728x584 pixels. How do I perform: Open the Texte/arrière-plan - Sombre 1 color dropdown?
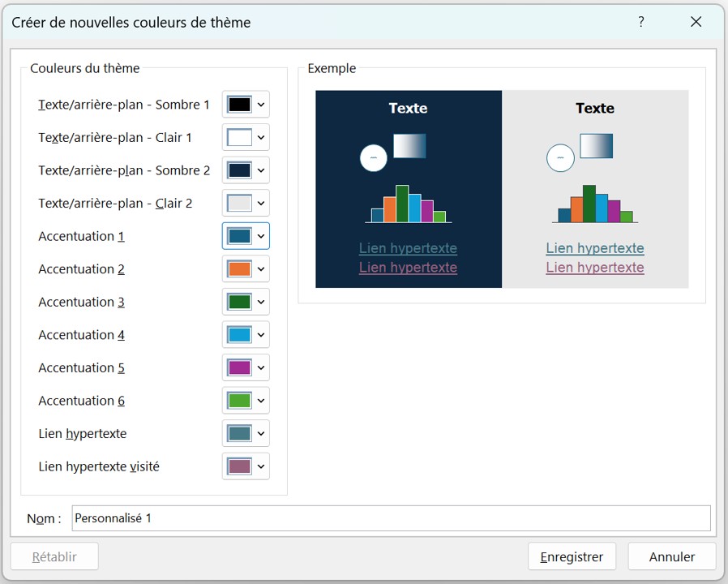246,105
